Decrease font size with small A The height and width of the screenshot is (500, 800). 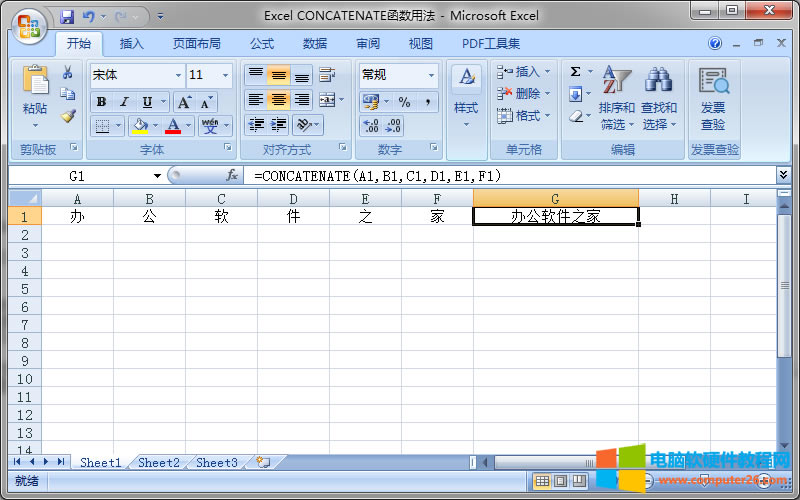[206, 103]
